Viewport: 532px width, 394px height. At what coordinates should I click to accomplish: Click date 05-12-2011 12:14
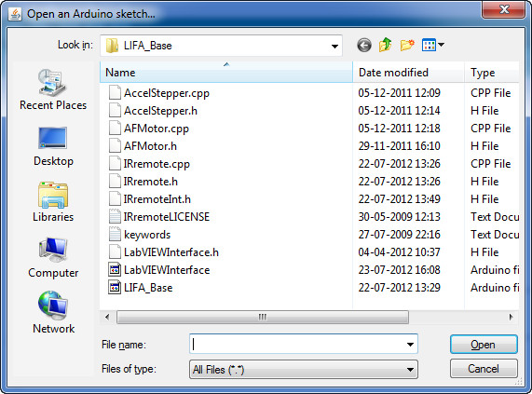400,111
